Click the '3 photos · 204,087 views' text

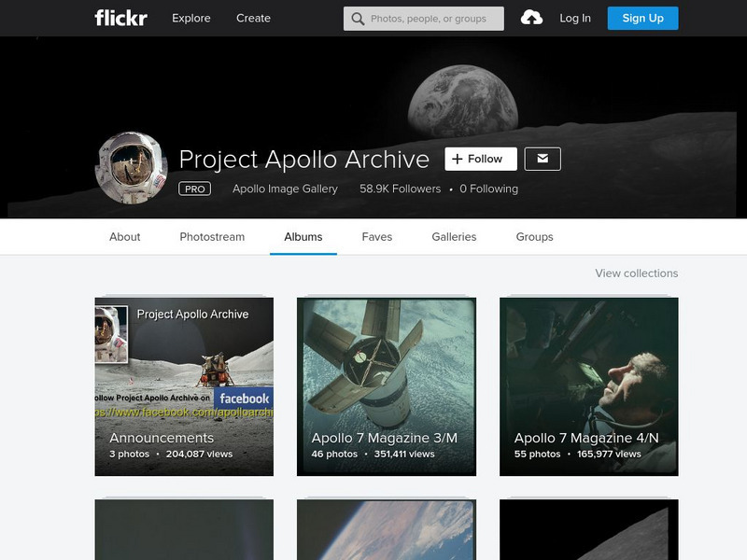[171, 455]
